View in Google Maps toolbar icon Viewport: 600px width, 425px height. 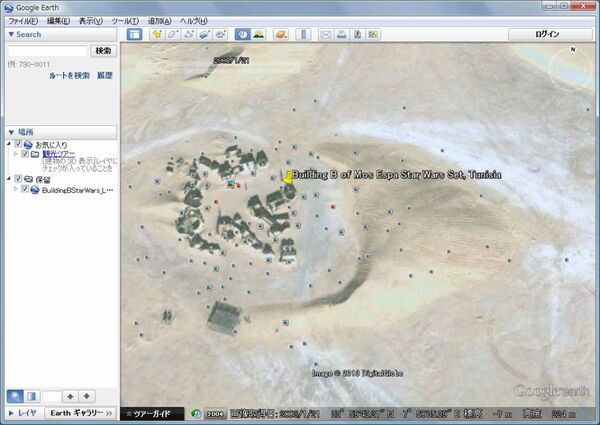[373, 34]
